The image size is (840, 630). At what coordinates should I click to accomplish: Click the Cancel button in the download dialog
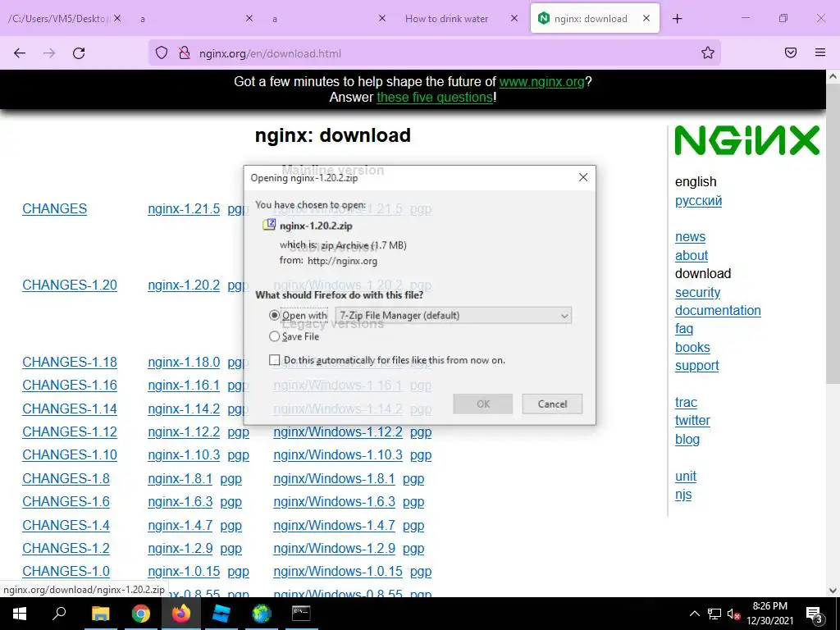(x=552, y=404)
